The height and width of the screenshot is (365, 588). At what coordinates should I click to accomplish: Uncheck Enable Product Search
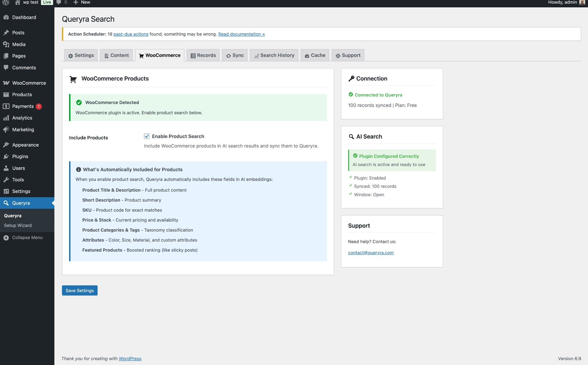pyautogui.click(x=146, y=136)
